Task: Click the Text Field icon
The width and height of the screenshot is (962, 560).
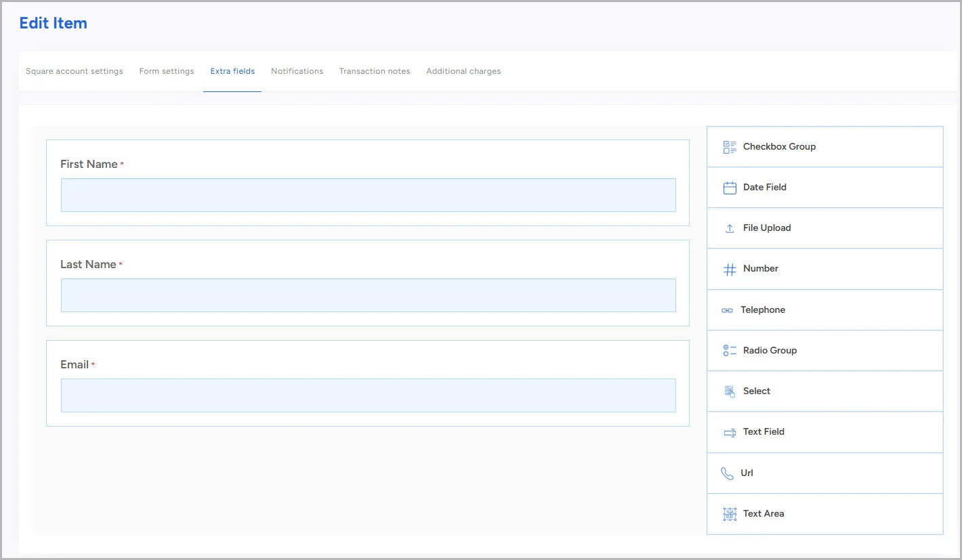Action: 730,432
